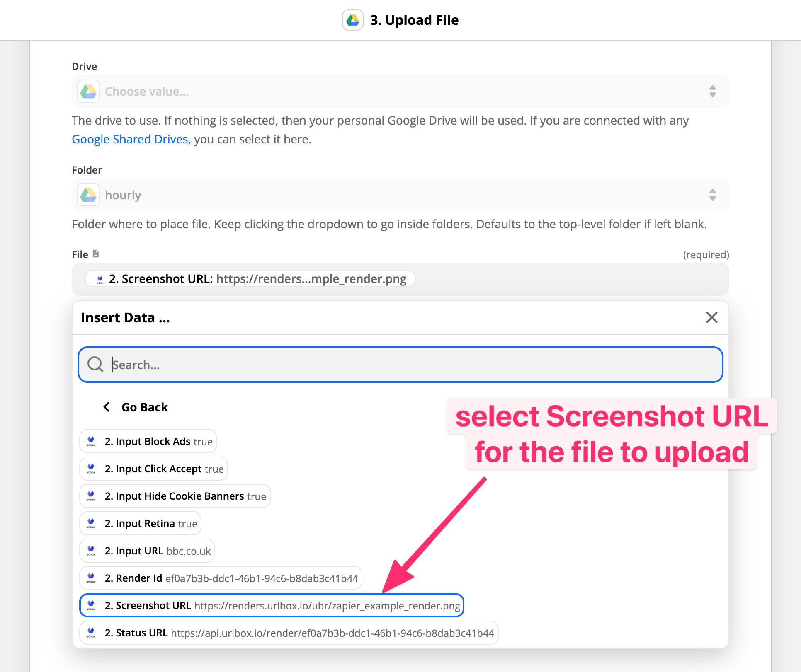Select the Input Hide Cookie Banners true pill
Viewport: 801px width, 672px height.
175,496
